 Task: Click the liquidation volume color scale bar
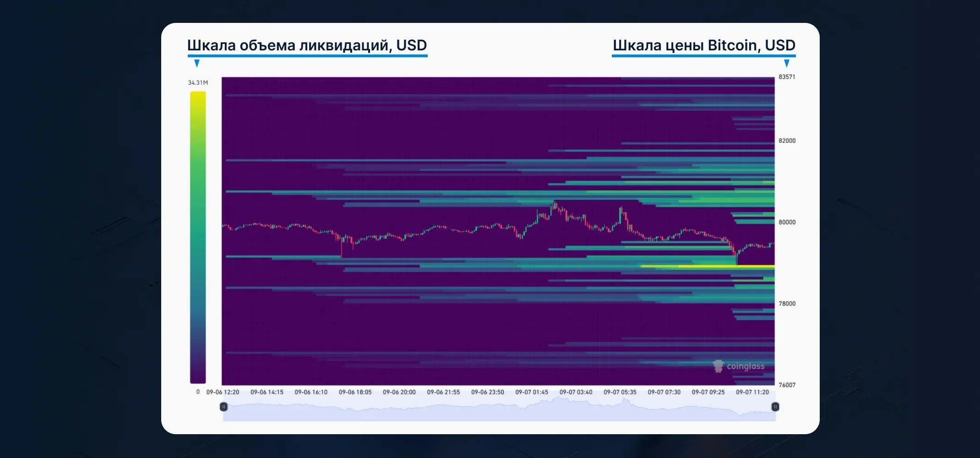pos(198,237)
